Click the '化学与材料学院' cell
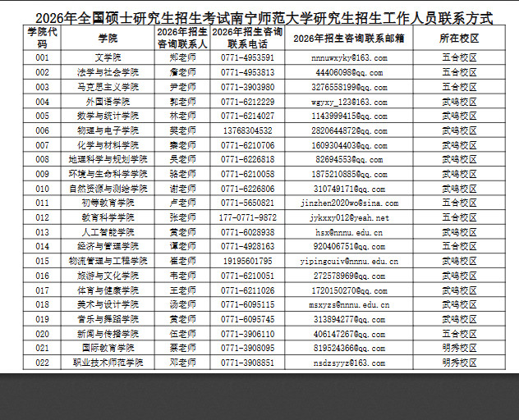 108,145
